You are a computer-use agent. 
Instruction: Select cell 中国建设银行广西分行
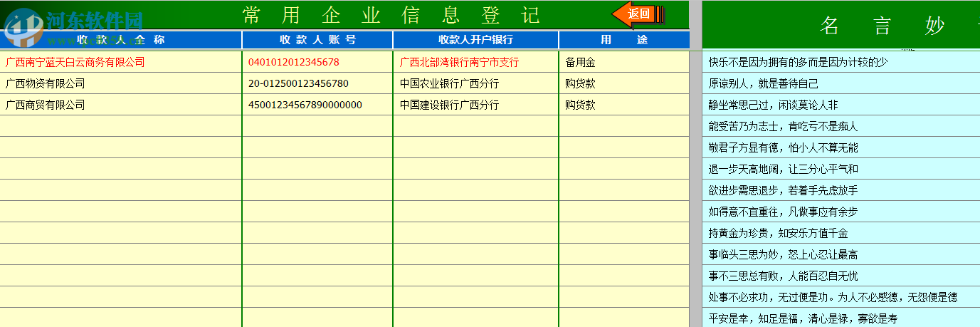pyautogui.click(x=475, y=105)
